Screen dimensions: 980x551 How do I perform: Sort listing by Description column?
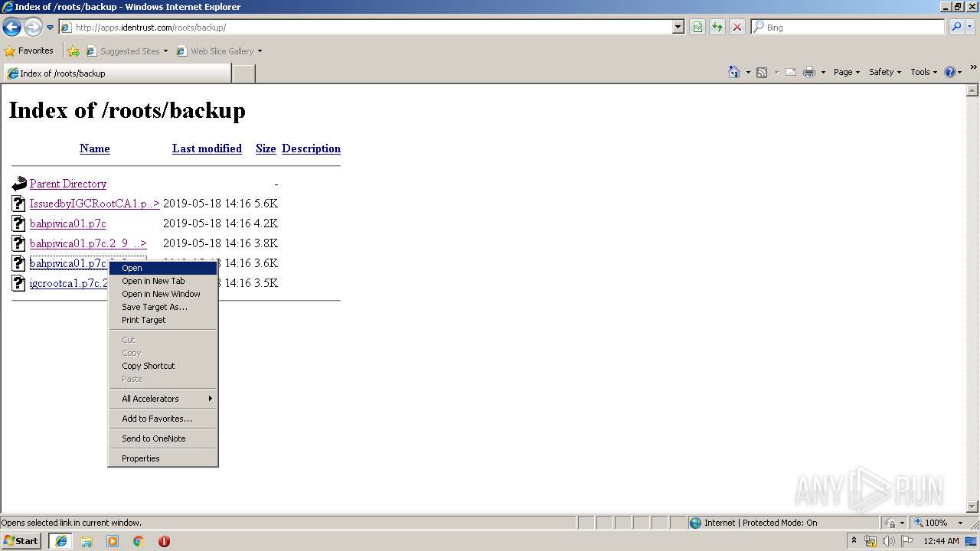click(x=311, y=148)
